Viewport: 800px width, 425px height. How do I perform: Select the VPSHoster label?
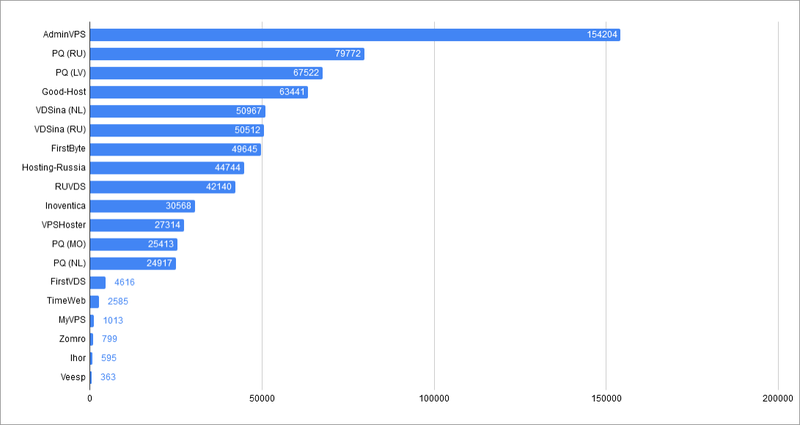pyautogui.click(x=64, y=225)
